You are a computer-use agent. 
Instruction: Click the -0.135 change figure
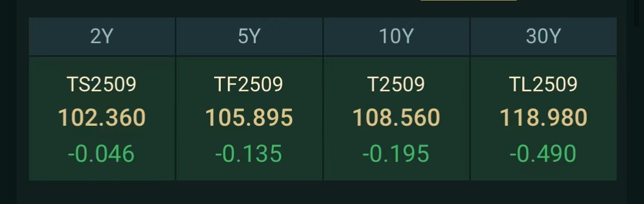[249, 154]
